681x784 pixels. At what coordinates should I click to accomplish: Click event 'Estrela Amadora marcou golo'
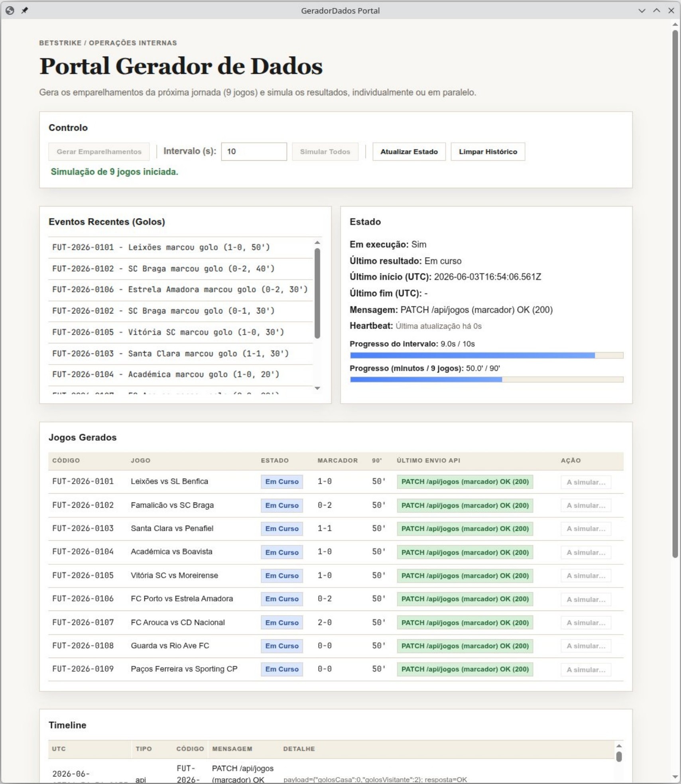click(180, 290)
